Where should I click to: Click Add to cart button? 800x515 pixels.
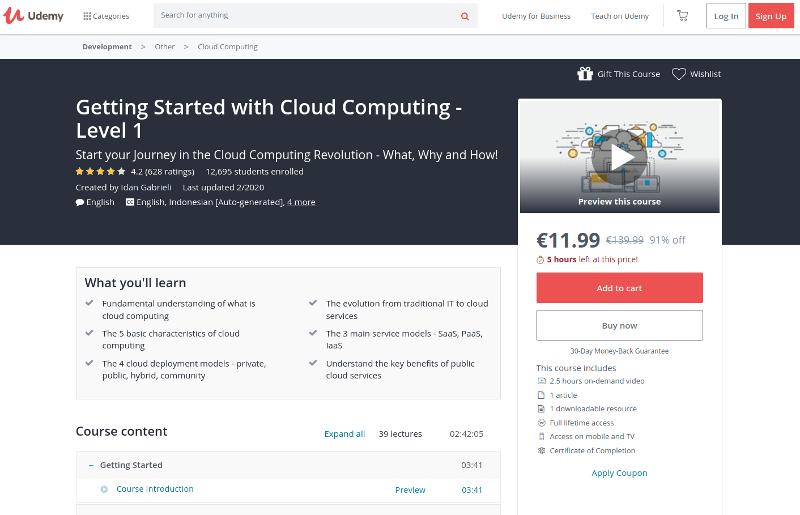pos(619,288)
